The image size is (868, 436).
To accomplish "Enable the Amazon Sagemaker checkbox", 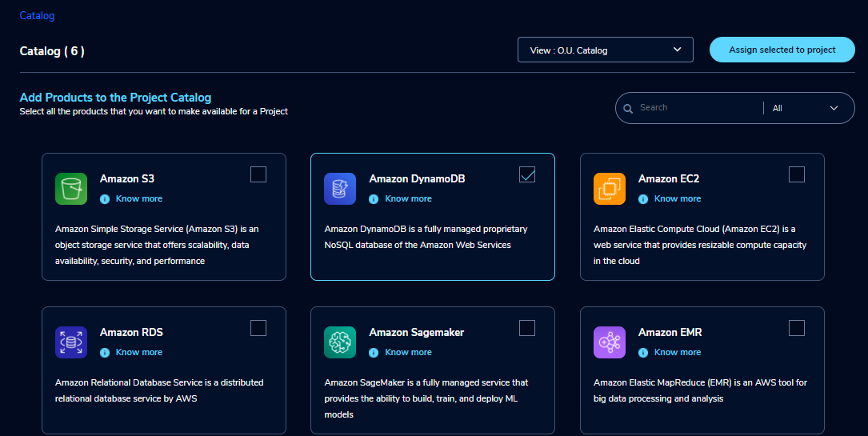I will 527,328.
